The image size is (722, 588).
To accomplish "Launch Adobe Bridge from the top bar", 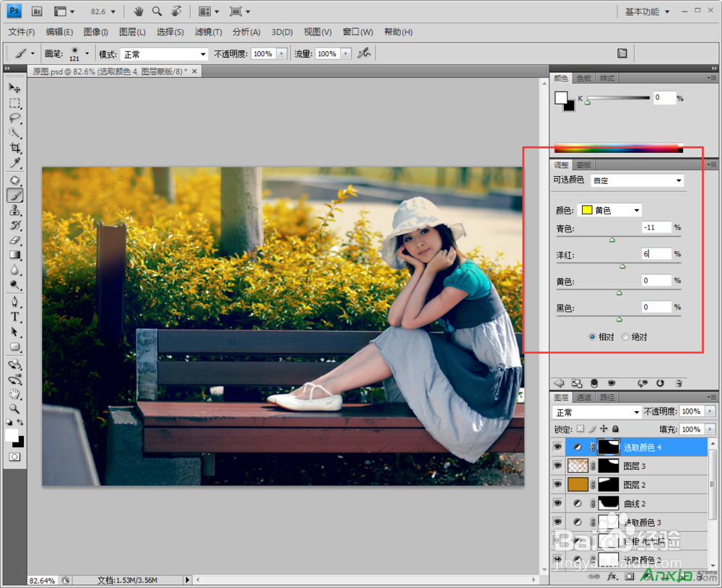I will [x=38, y=12].
